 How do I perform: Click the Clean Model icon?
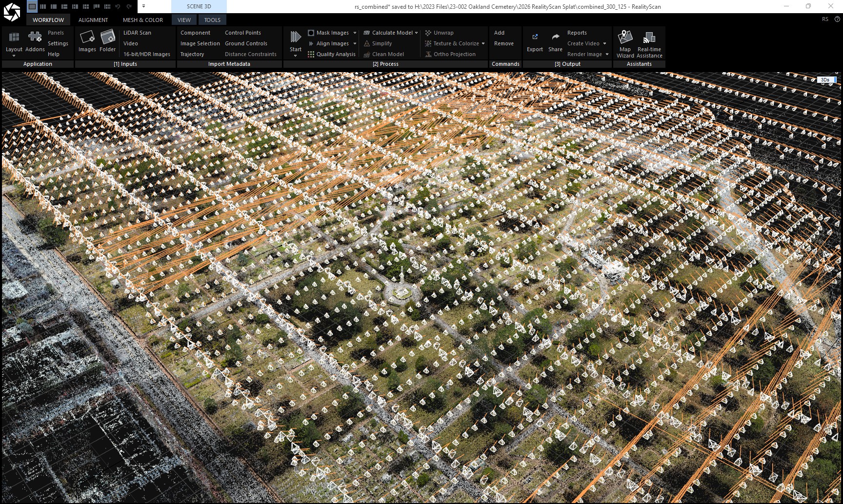[x=367, y=54]
